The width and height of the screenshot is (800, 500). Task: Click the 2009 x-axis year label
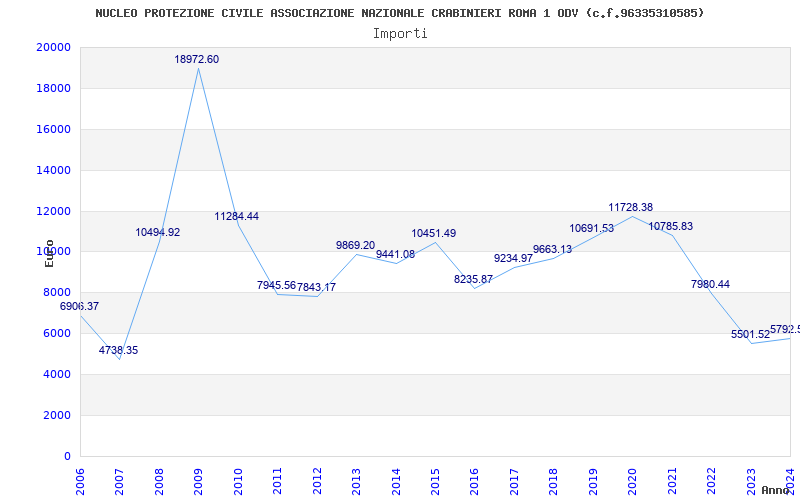(x=198, y=482)
